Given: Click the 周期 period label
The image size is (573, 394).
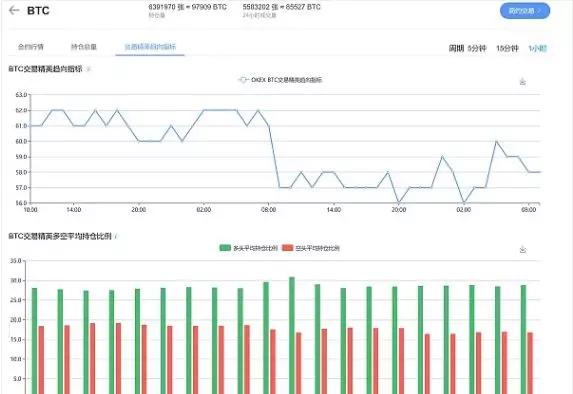Looking at the screenshot, I should pyautogui.click(x=456, y=48).
